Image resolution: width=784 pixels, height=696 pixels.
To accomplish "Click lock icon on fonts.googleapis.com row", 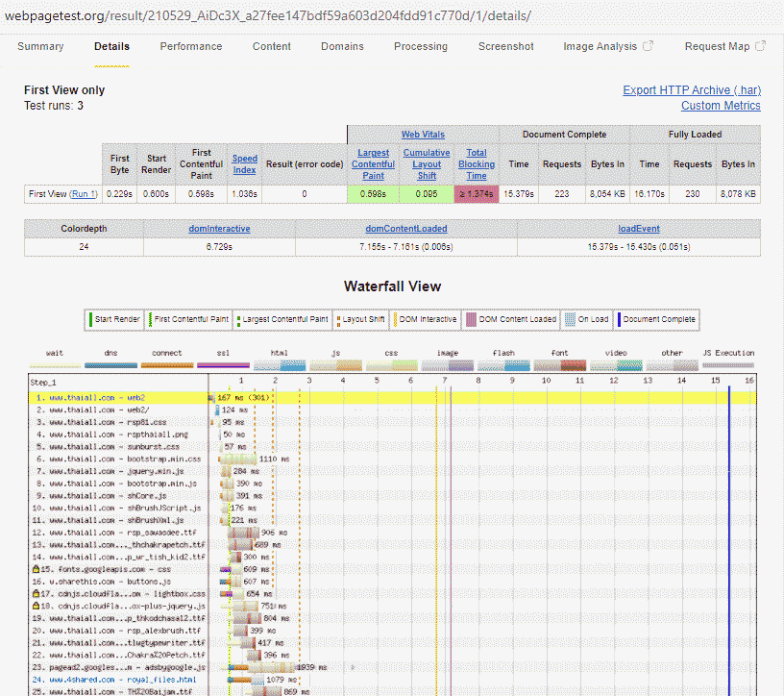I will coord(36,569).
